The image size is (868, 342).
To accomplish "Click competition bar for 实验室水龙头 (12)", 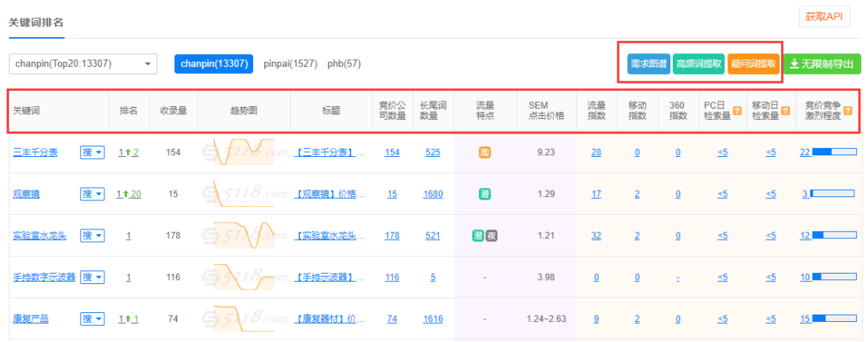I will click(834, 236).
